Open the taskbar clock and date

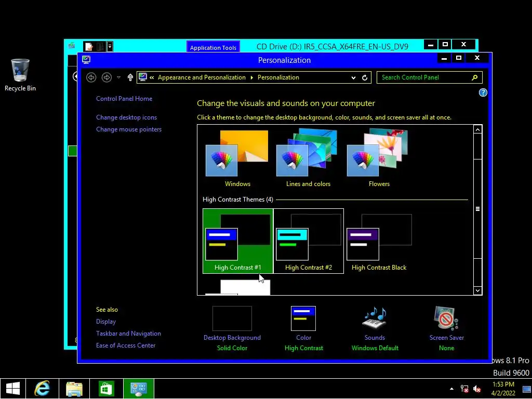pyautogui.click(x=503, y=389)
